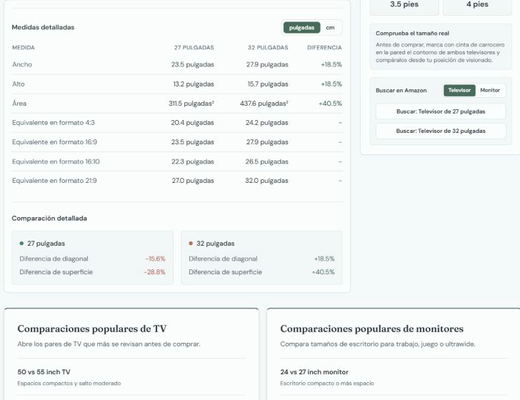Click the 26.5 pulgadas 16:10 value

pos(267,162)
